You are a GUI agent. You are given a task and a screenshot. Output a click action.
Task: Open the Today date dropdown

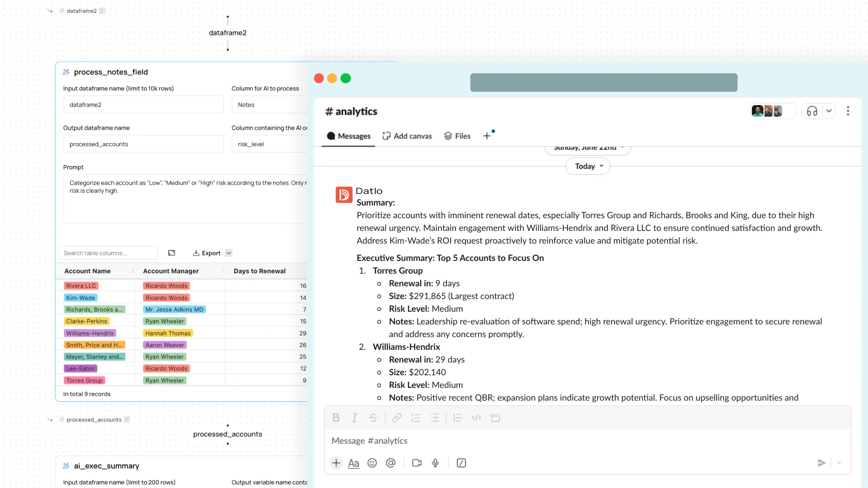588,166
